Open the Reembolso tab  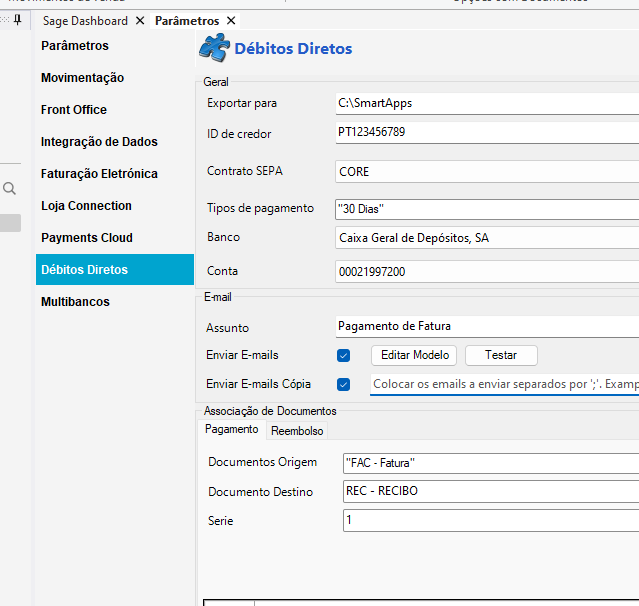297,431
